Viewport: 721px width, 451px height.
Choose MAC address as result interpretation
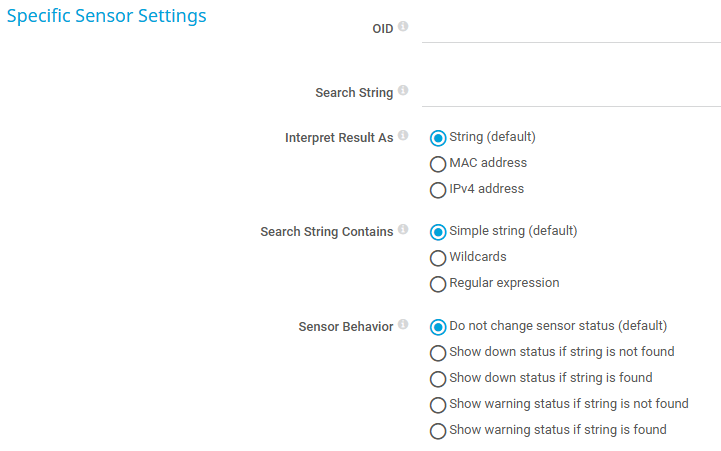438,164
